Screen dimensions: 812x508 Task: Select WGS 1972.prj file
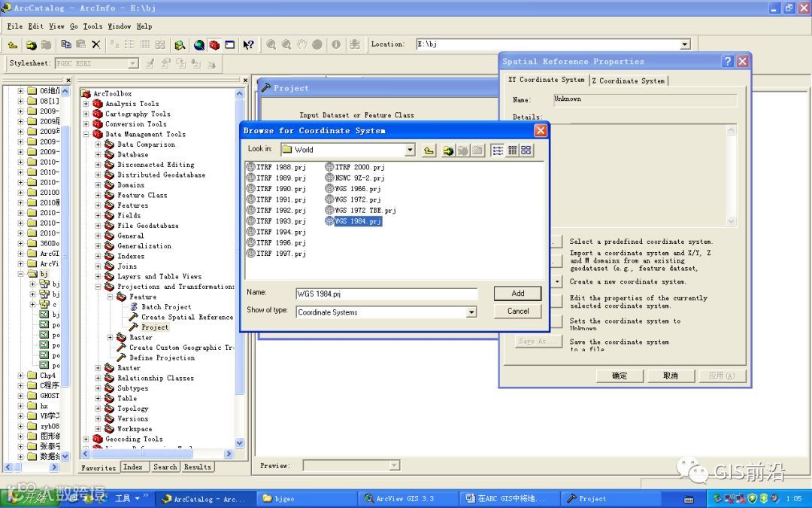click(353, 199)
